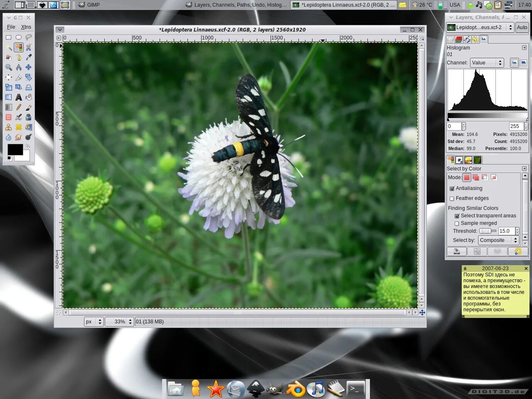Viewport: 532px width, 399px height.
Task: Select the Fuzzy Select magic wand tool
Action: (x=8, y=47)
